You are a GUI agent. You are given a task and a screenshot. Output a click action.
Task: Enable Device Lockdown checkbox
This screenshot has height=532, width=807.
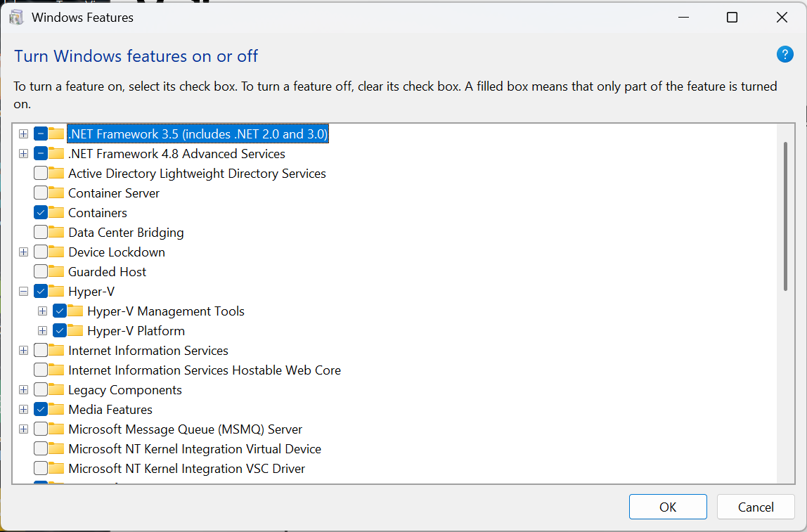point(41,252)
